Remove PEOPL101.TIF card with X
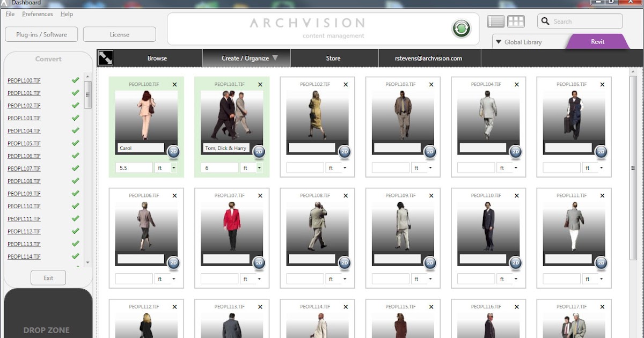 [x=260, y=85]
